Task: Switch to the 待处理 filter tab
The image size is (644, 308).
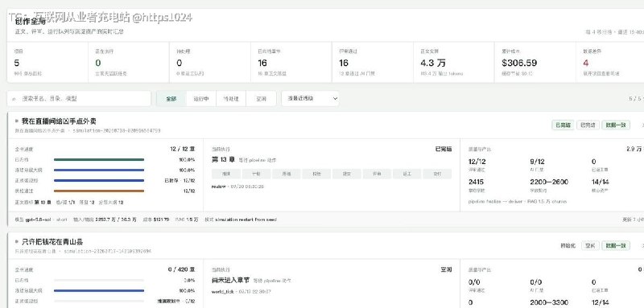Action: point(231,99)
